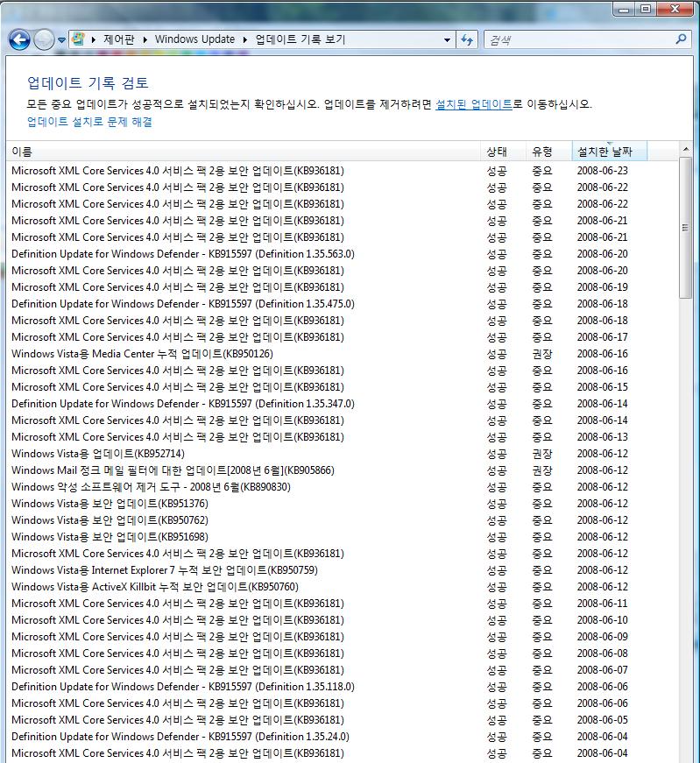
Task: Select KB936181 update dated 2008-06-23
Action: (x=341, y=171)
